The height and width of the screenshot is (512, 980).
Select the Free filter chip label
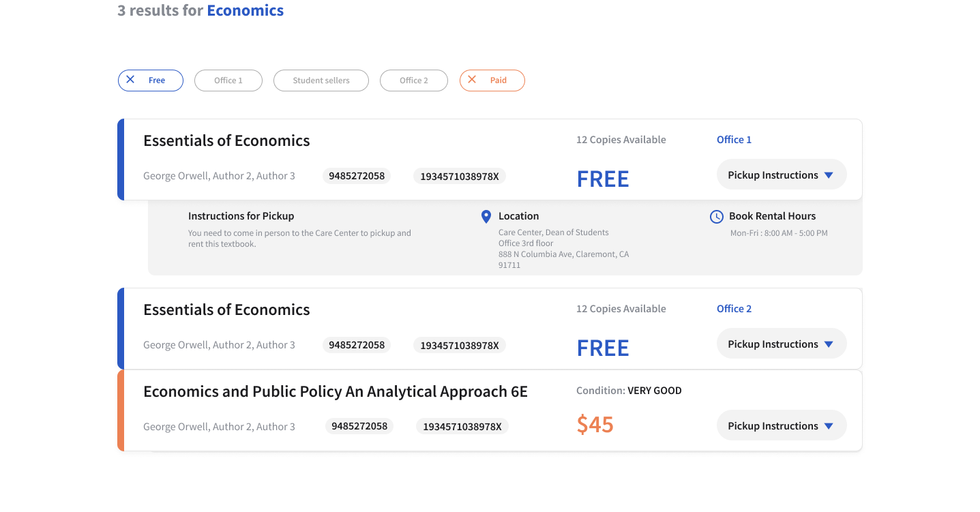point(157,80)
